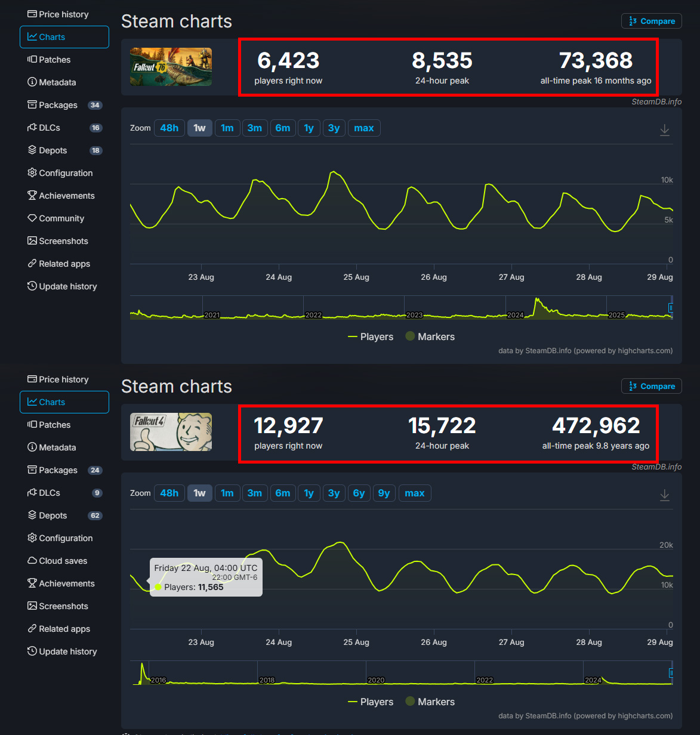Image resolution: width=700 pixels, height=735 pixels.
Task: Set Fallout 76 chart zoom to 1y
Action: [309, 128]
